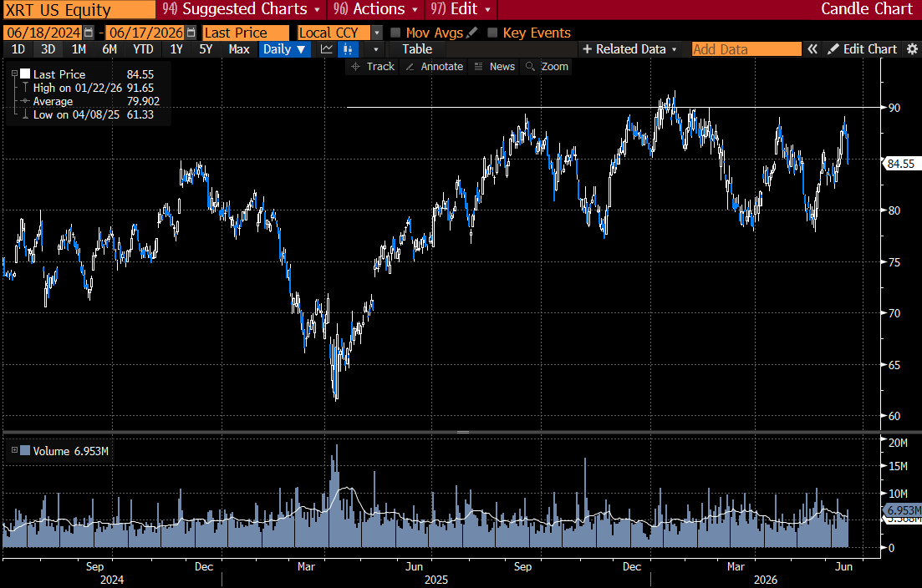922x588 pixels.
Task: Select the 3D range tab
Action: (x=48, y=49)
